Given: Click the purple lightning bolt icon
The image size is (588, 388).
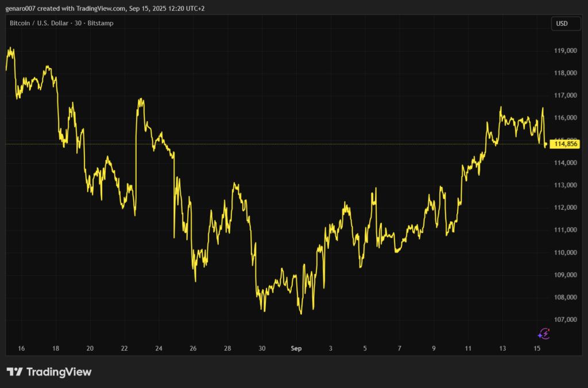Looking at the screenshot, I should [544, 333].
